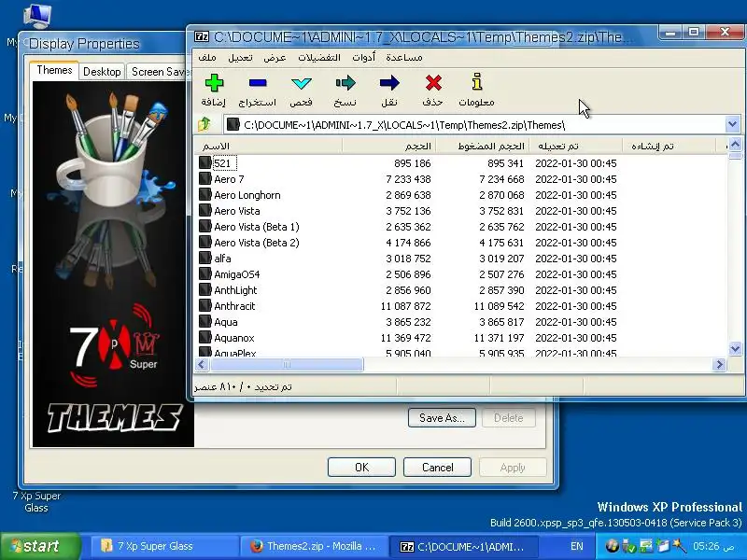
Task: Click the address path input field
Action: pos(474,125)
